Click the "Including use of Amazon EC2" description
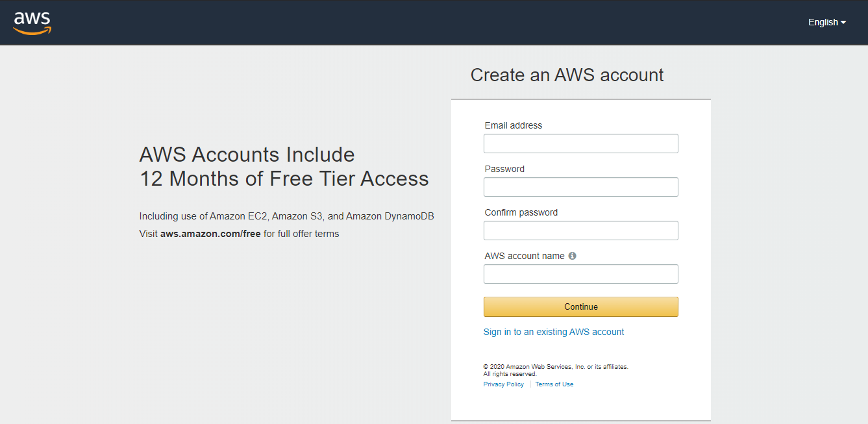 [286, 216]
